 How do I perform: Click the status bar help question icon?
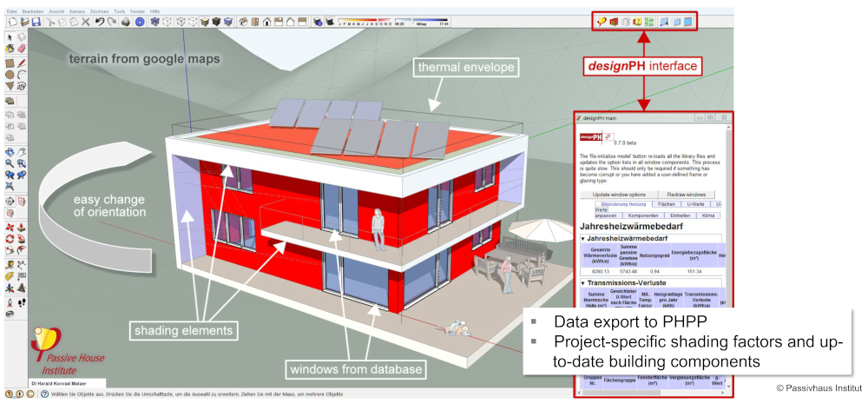pyautogui.click(x=43, y=394)
